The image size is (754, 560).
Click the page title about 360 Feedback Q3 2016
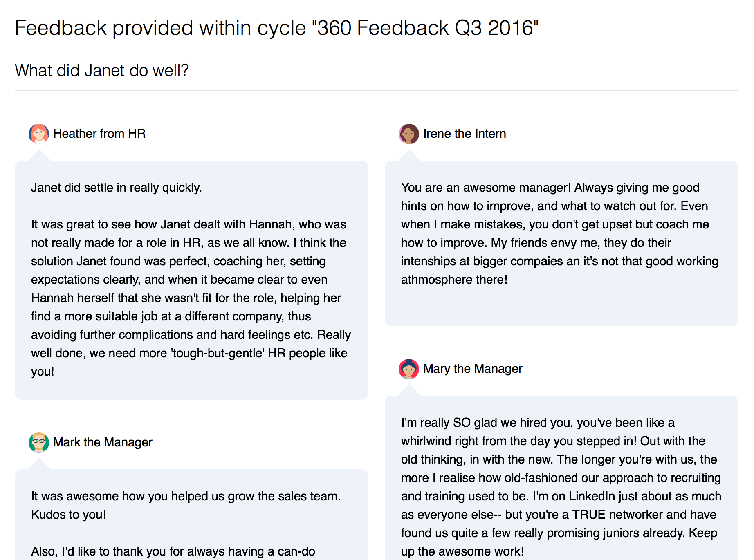pos(276,28)
